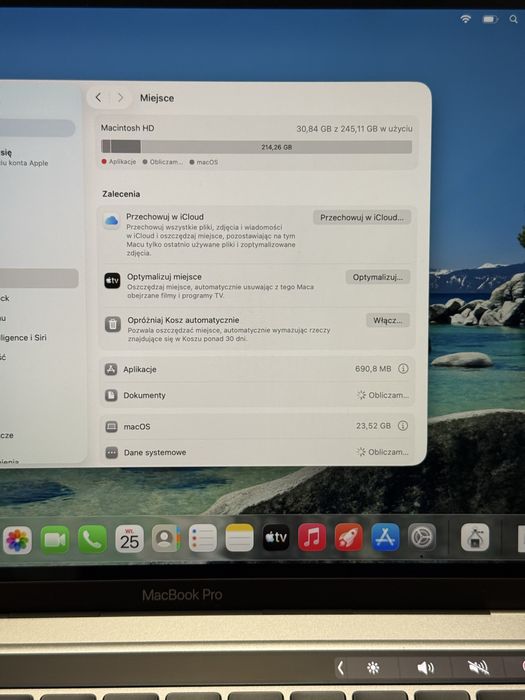
Task: Open the green Phone app in Dock
Action: (x=92, y=539)
